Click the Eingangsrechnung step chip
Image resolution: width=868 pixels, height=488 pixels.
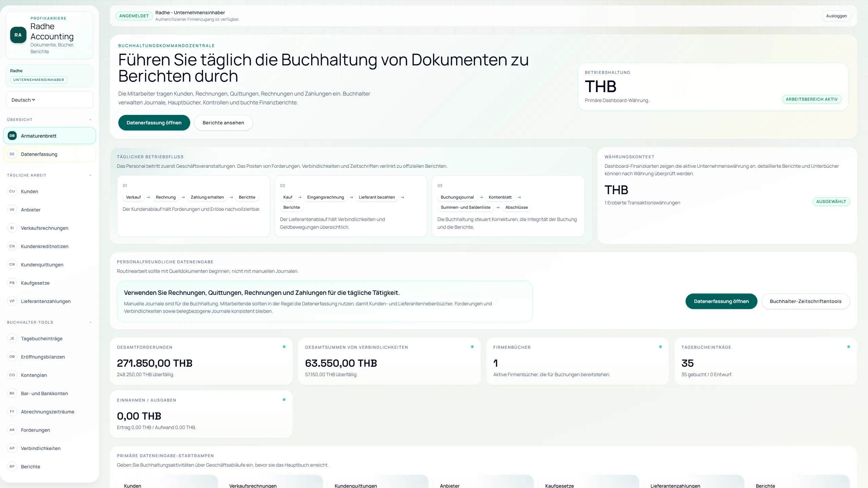tap(325, 197)
